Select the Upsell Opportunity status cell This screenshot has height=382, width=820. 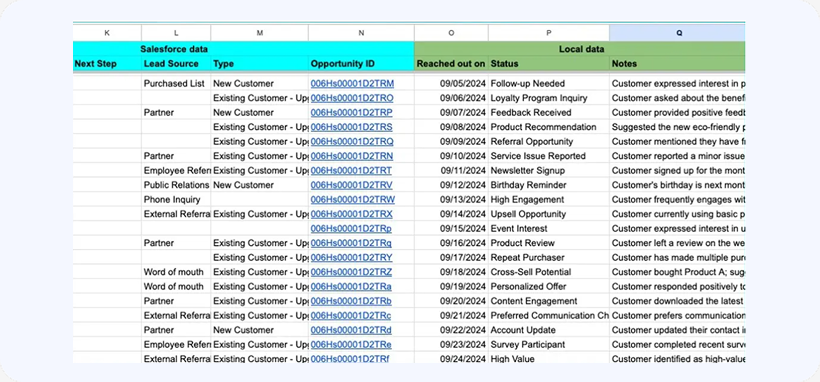[x=549, y=214]
